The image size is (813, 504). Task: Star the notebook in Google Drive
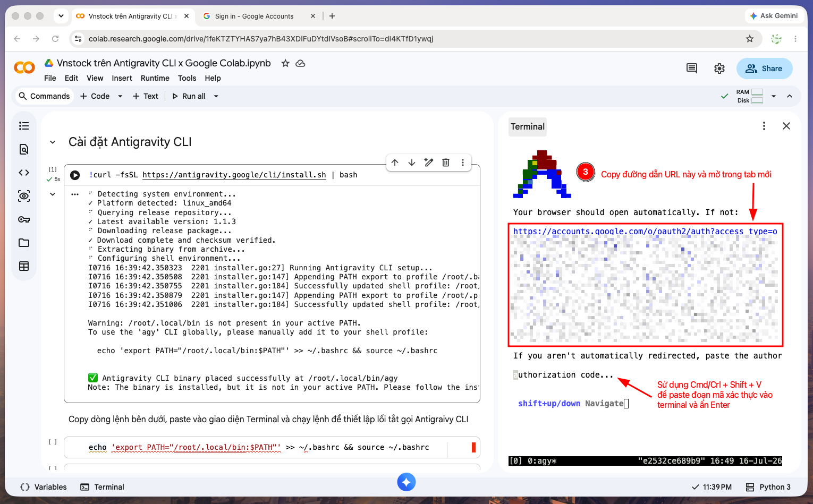285,63
